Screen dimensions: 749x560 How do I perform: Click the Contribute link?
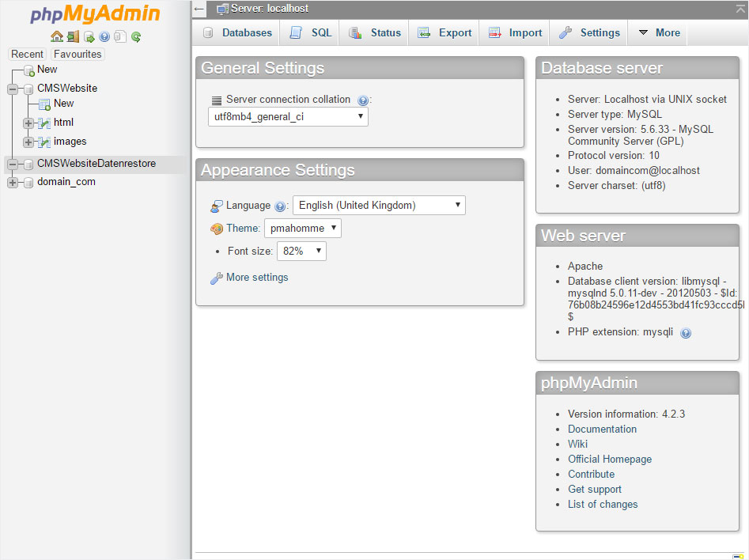point(591,474)
